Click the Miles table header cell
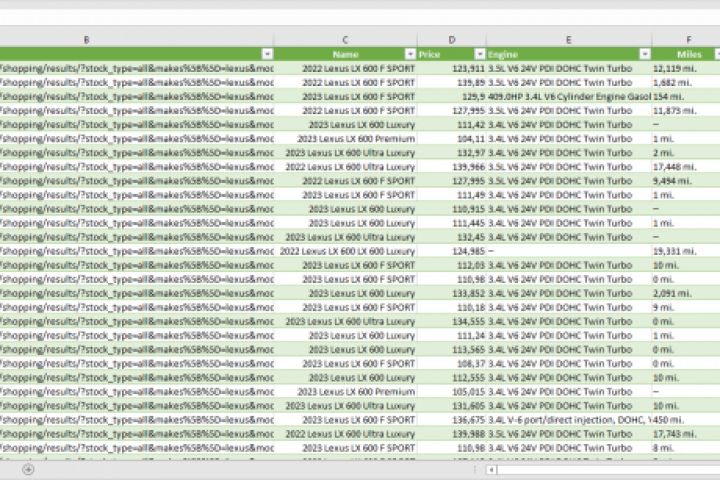This screenshot has width=720, height=480. [686, 54]
